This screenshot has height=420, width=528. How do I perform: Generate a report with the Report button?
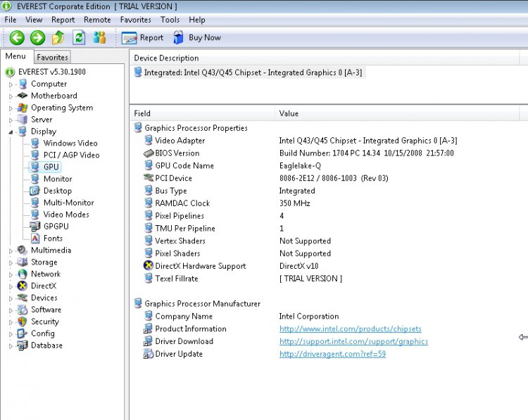tap(142, 38)
